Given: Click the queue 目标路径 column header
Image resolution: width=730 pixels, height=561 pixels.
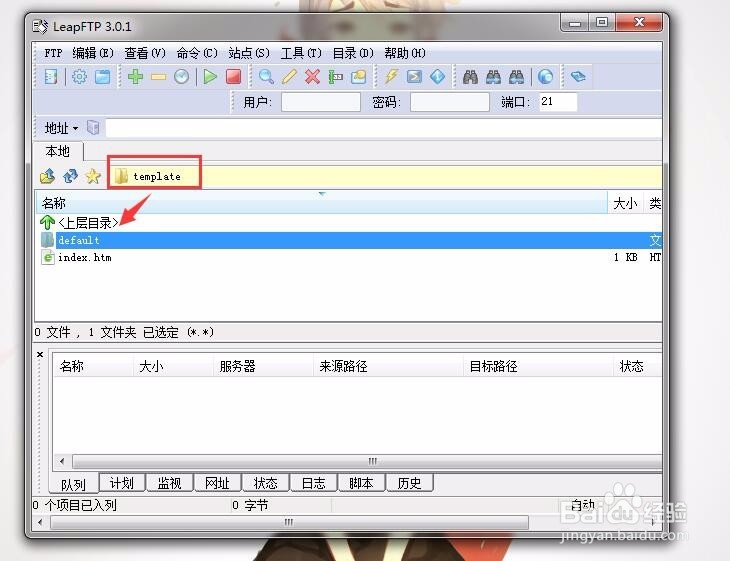Looking at the screenshot, I should (x=538, y=366).
